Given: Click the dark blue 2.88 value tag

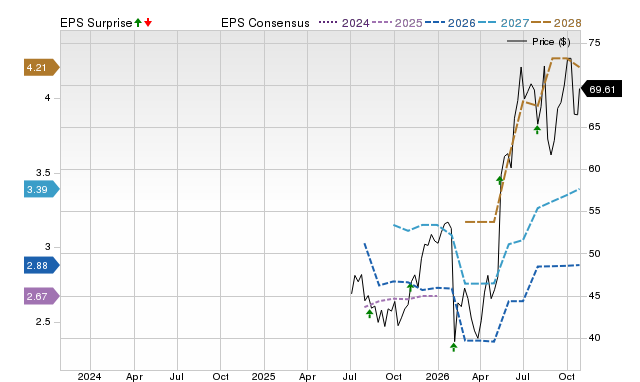Looking at the screenshot, I should point(41,266).
